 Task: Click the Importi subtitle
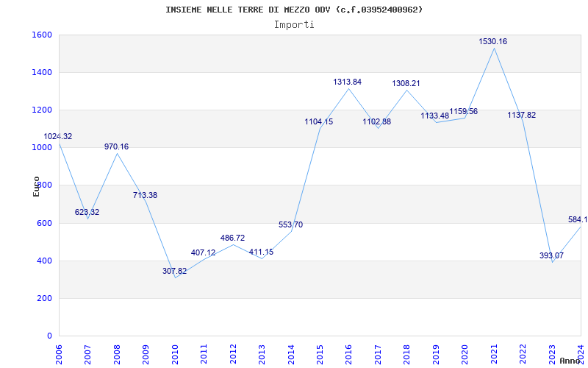(294, 25)
